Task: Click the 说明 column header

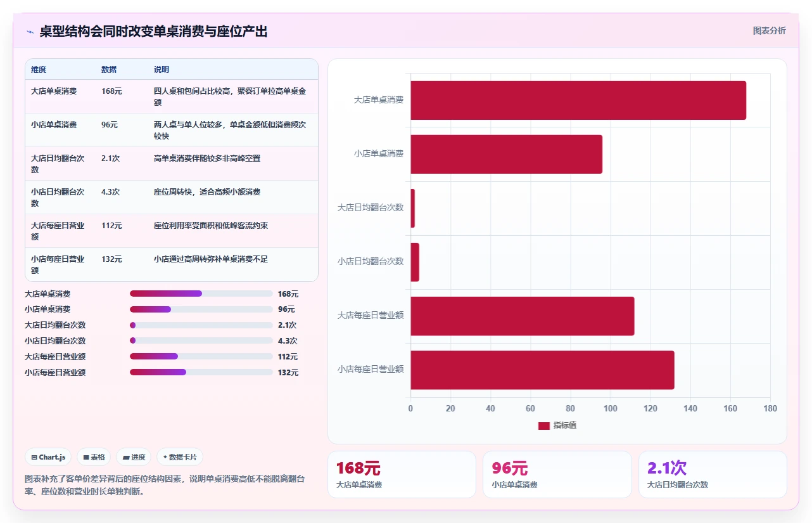Action: (162, 70)
